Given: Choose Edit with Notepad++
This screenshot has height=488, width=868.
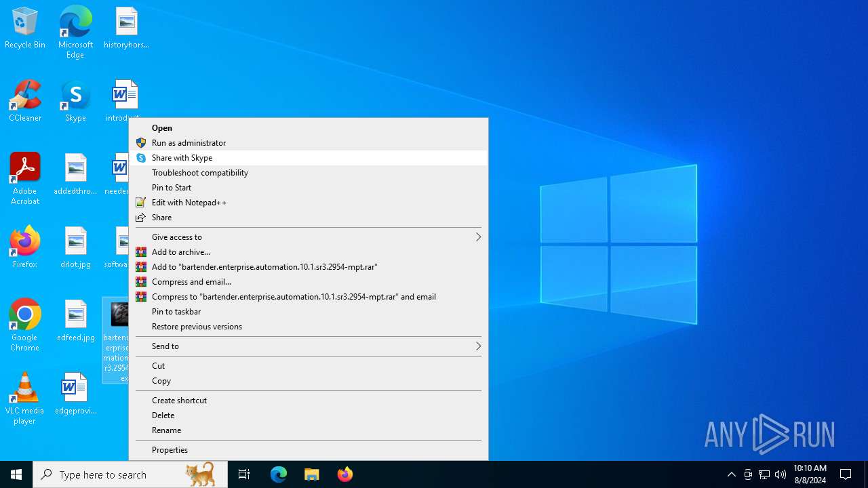Looking at the screenshot, I should 309,203.
